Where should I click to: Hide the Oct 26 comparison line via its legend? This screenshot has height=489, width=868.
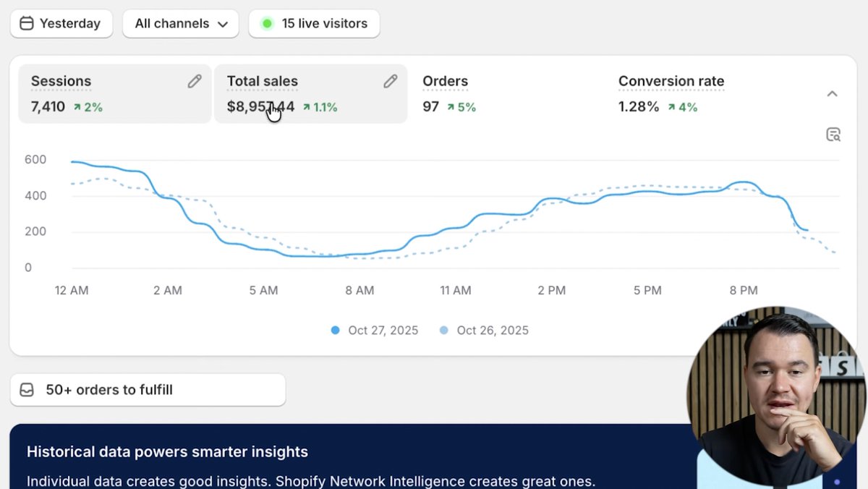444,330
